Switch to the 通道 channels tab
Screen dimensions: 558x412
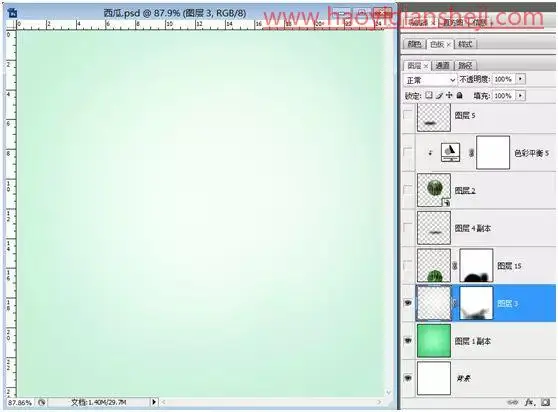pyautogui.click(x=442, y=65)
